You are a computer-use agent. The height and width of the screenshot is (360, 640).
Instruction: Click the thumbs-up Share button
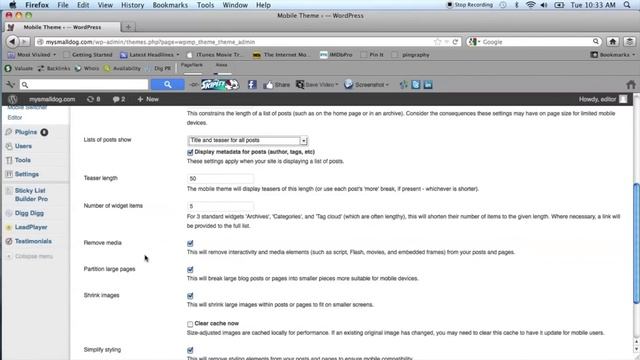pos(276,84)
